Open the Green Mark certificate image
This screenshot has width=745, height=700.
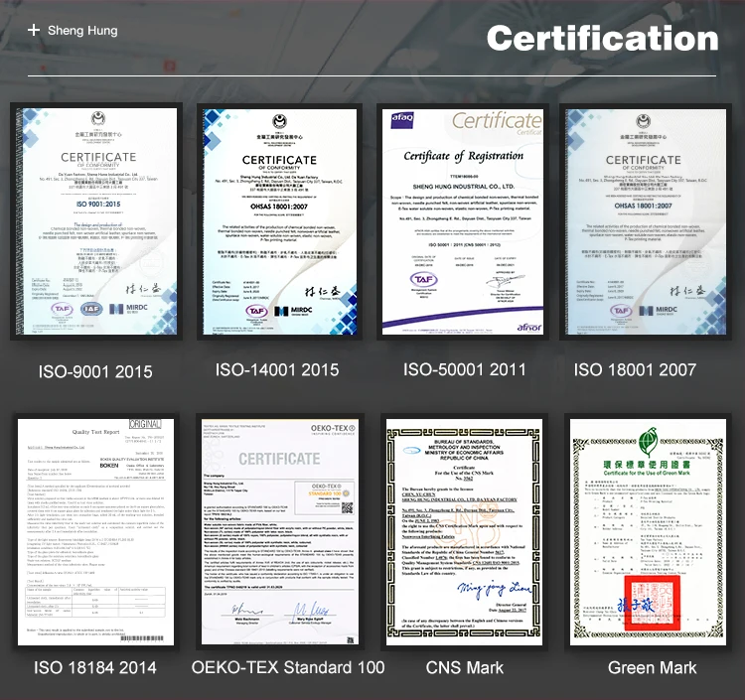point(648,532)
